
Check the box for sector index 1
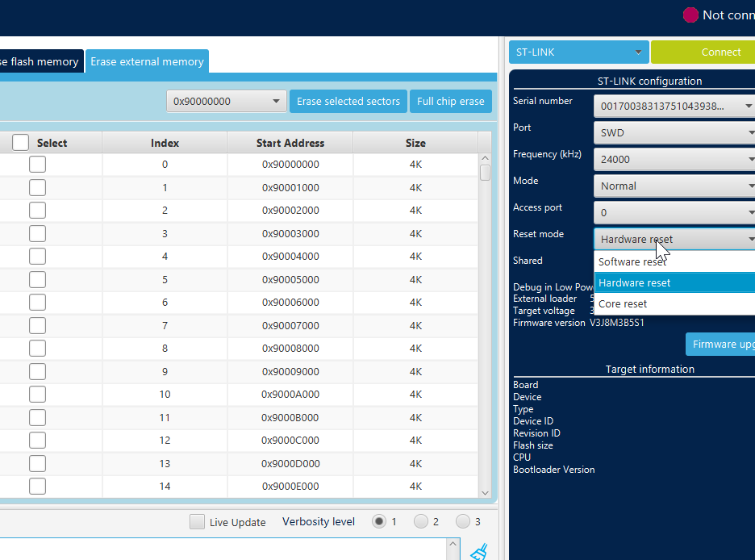[37, 187]
